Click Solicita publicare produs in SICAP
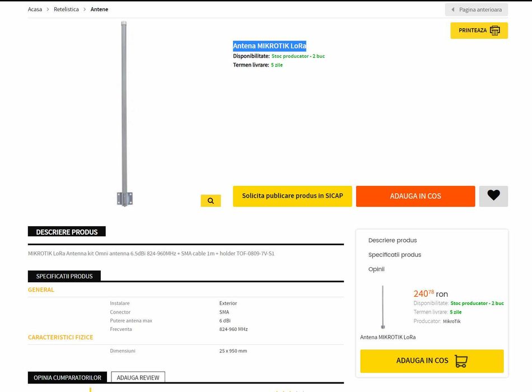 point(292,196)
